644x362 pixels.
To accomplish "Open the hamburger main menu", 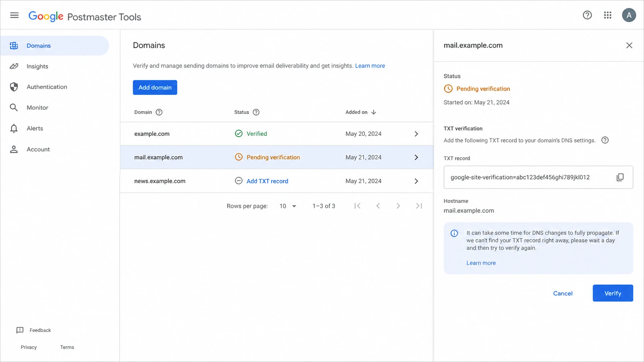I will [x=14, y=15].
